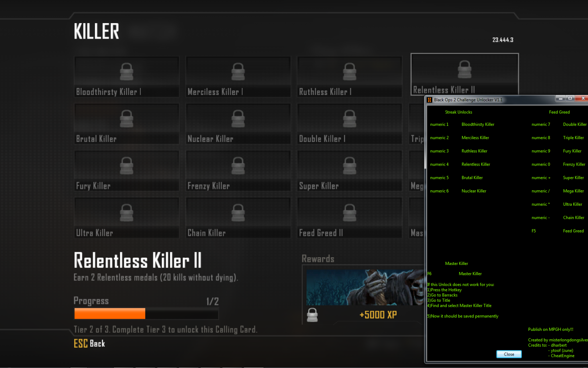Minimize the Challenge Unlocker window
This screenshot has height=368, width=588.
(560, 99)
